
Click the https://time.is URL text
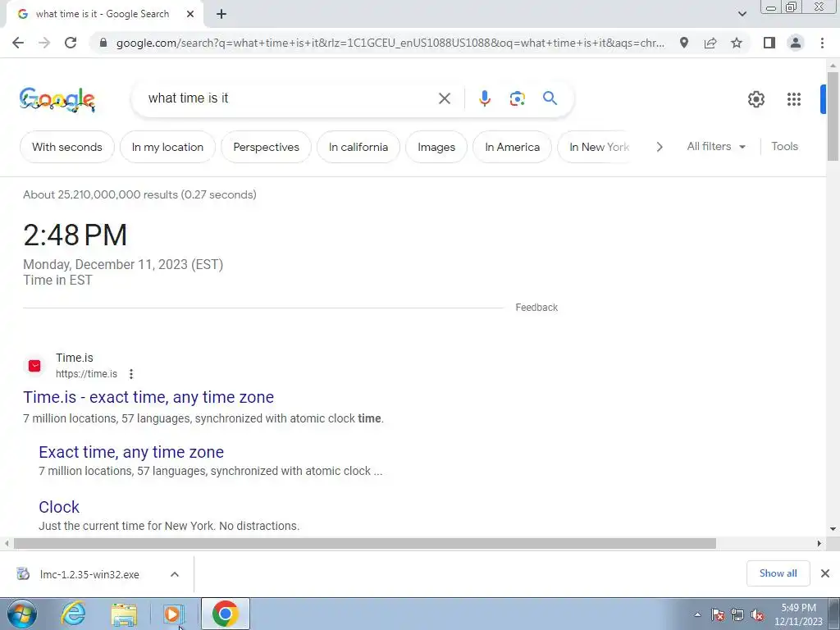pos(86,374)
